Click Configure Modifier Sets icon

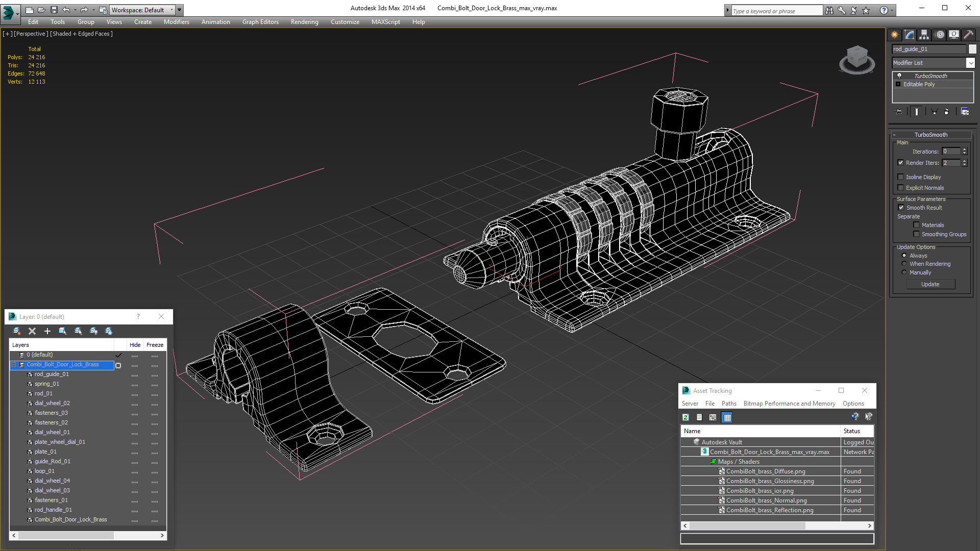[x=965, y=112]
